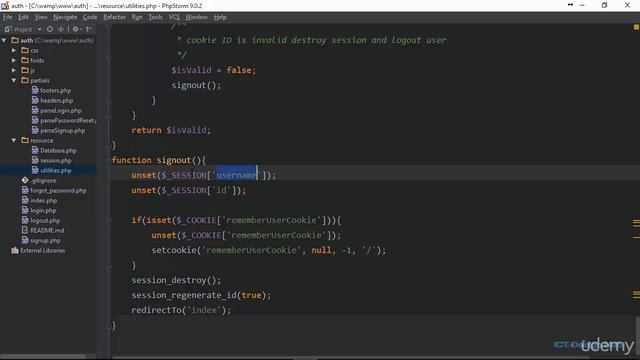Click the session_regenerate_id(true) line

[201, 295]
